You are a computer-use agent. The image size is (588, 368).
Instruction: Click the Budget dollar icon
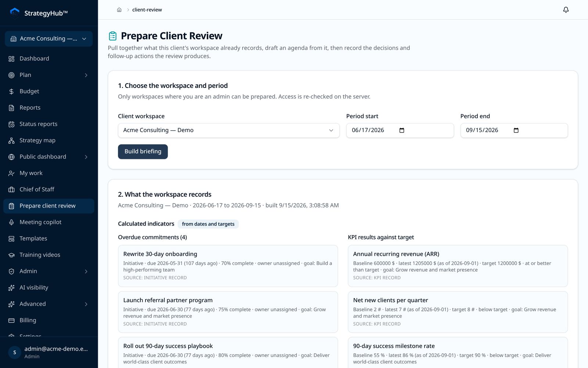point(11,91)
